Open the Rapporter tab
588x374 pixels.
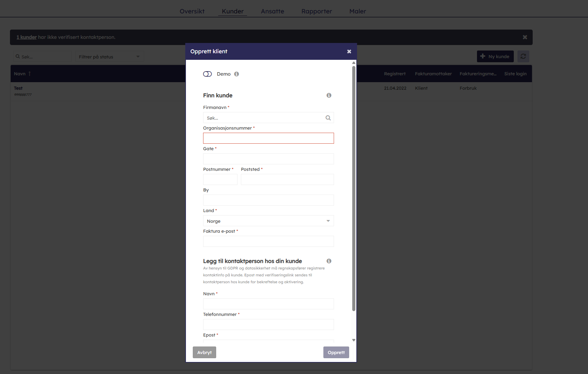pos(317,11)
